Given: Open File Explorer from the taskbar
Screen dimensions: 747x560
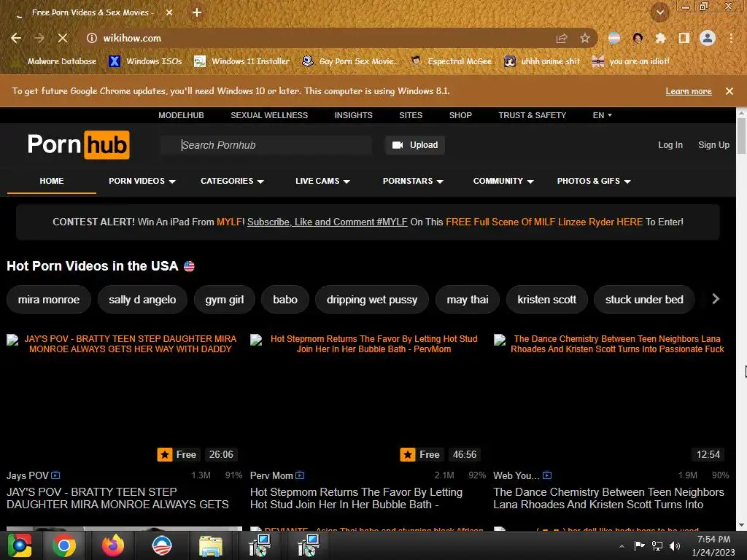Looking at the screenshot, I should tap(210, 545).
